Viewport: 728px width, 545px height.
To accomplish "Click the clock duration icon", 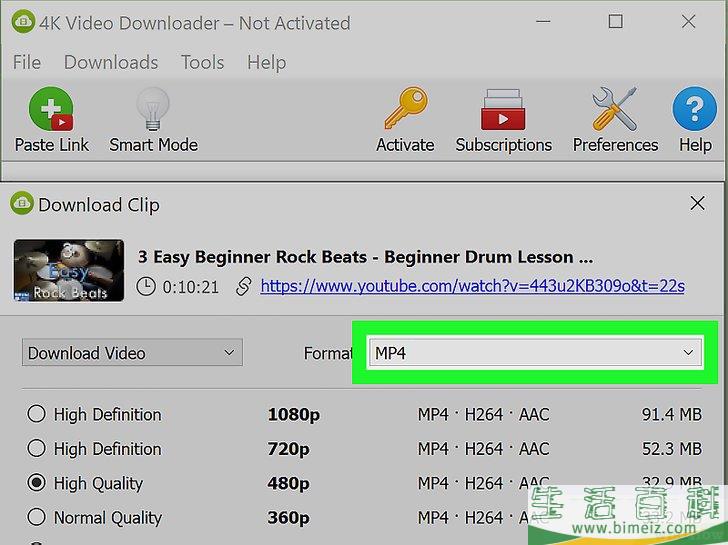I will pos(146,287).
